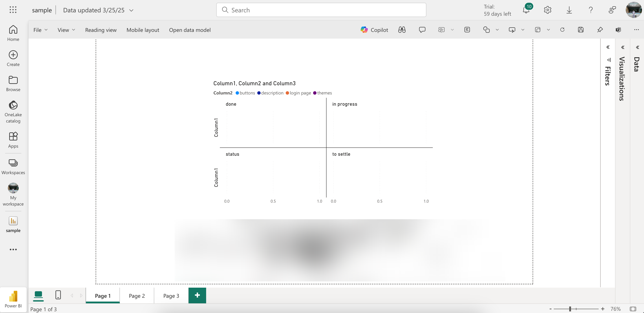Save report with floppy disk icon
Viewport: 644px width, 313px height.
[581, 30]
